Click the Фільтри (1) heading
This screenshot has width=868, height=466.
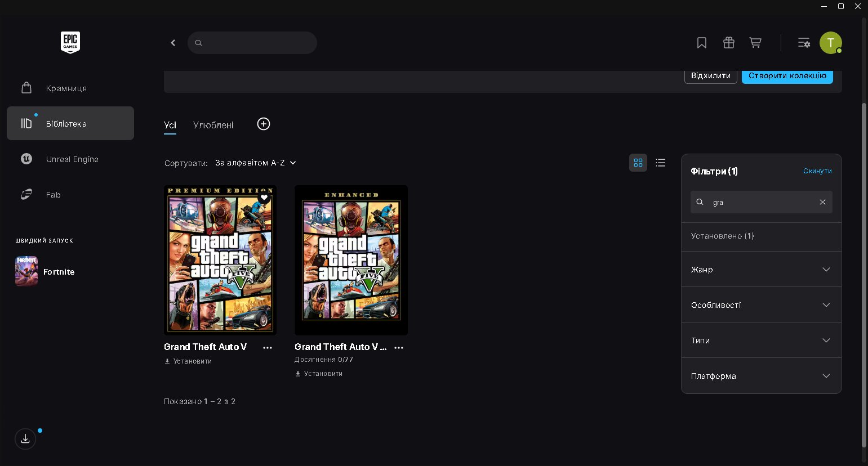click(x=714, y=171)
